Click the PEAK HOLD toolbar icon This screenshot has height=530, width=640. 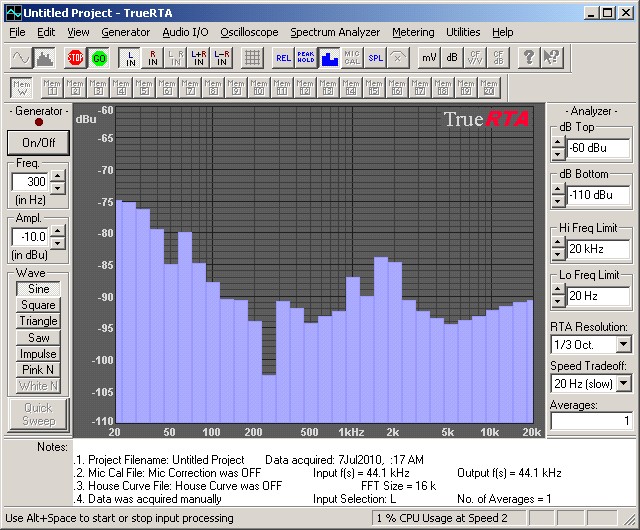pyautogui.click(x=305, y=57)
